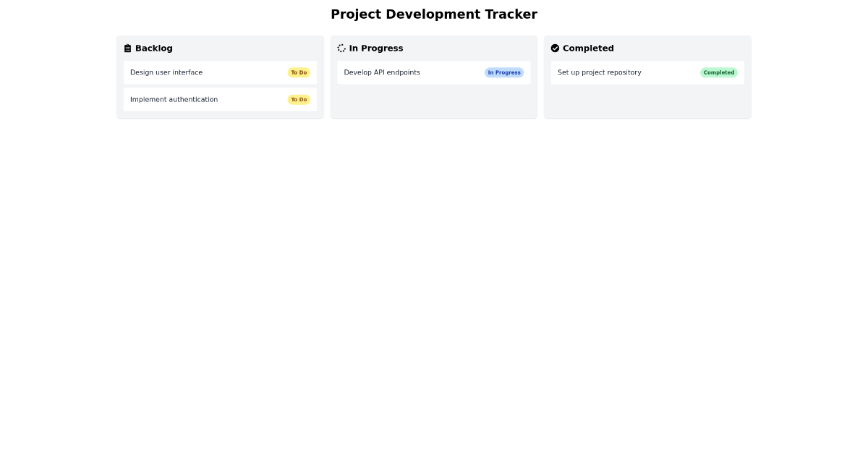This screenshot has width=868, height=456.
Task: Click the loading spinner icon in middle column
Action: [x=341, y=48]
